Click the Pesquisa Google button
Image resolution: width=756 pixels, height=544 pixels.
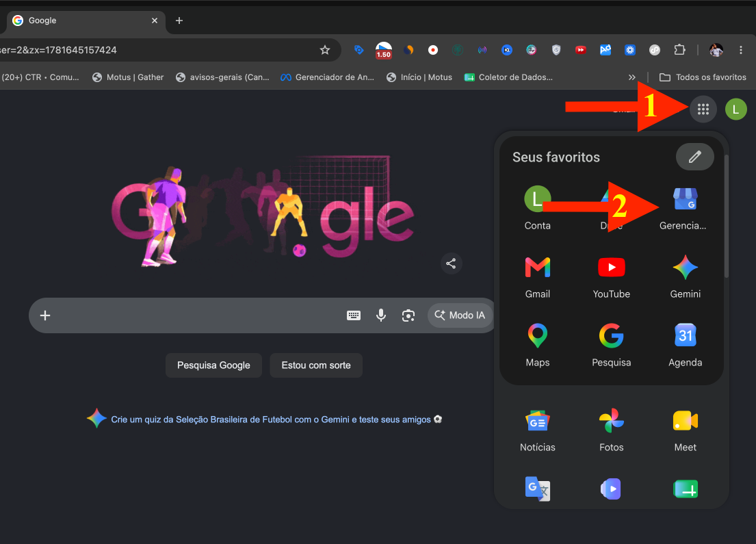coord(213,365)
